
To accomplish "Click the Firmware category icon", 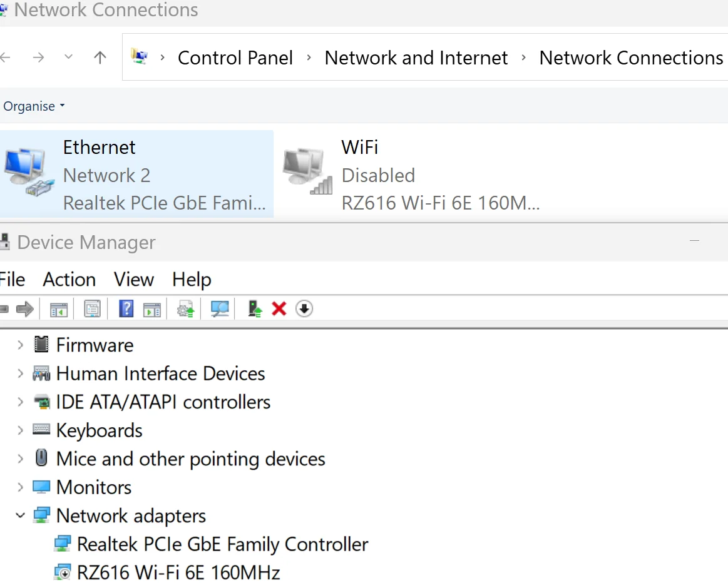I will pyautogui.click(x=41, y=344).
